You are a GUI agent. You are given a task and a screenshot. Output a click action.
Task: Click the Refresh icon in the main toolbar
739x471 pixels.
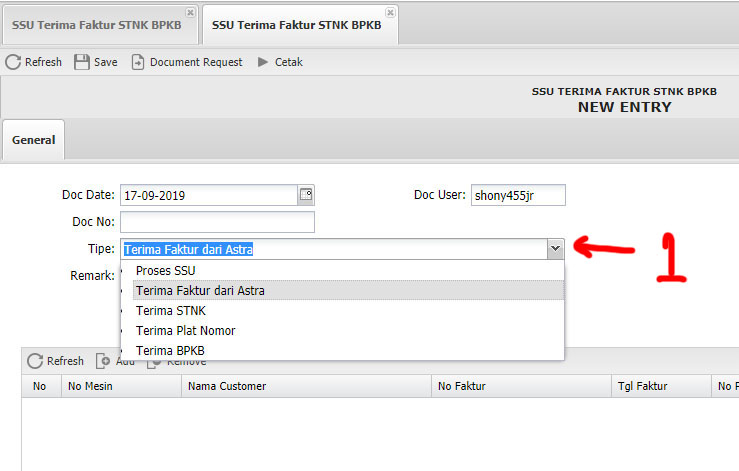point(13,62)
